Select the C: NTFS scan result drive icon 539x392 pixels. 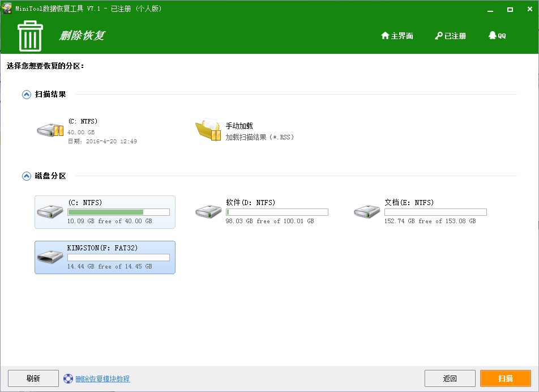(50, 131)
